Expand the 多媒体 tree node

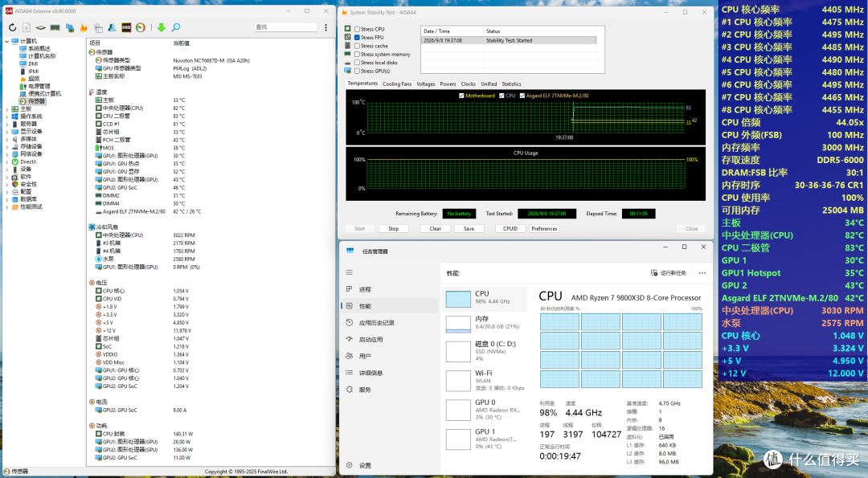tap(6, 140)
